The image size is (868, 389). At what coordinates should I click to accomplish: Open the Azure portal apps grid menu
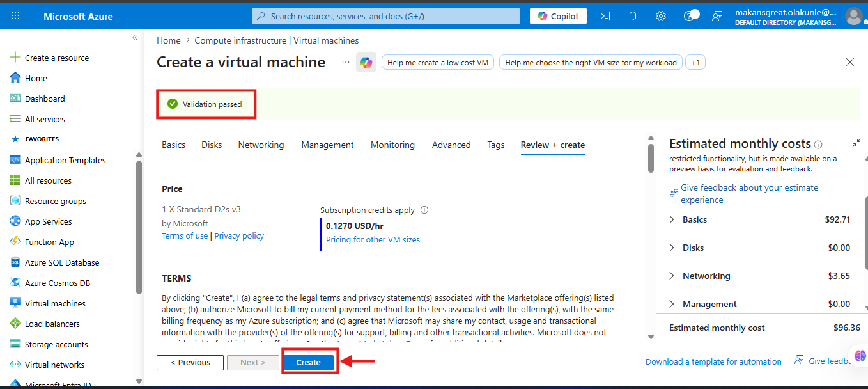point(15,16)
